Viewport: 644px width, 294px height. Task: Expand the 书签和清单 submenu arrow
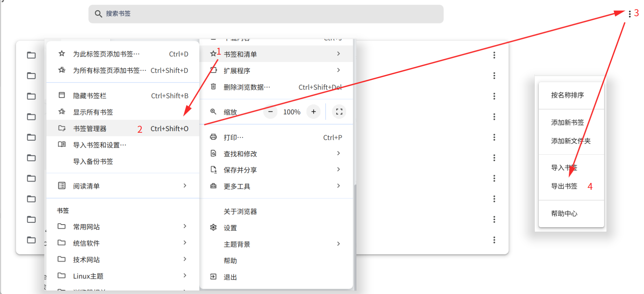point(339,54)
